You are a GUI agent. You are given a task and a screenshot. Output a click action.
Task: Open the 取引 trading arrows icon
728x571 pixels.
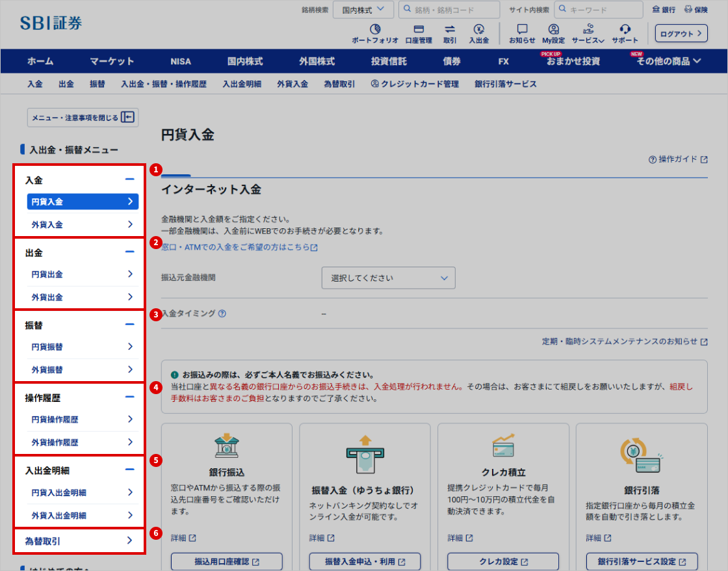click(450, 29)
